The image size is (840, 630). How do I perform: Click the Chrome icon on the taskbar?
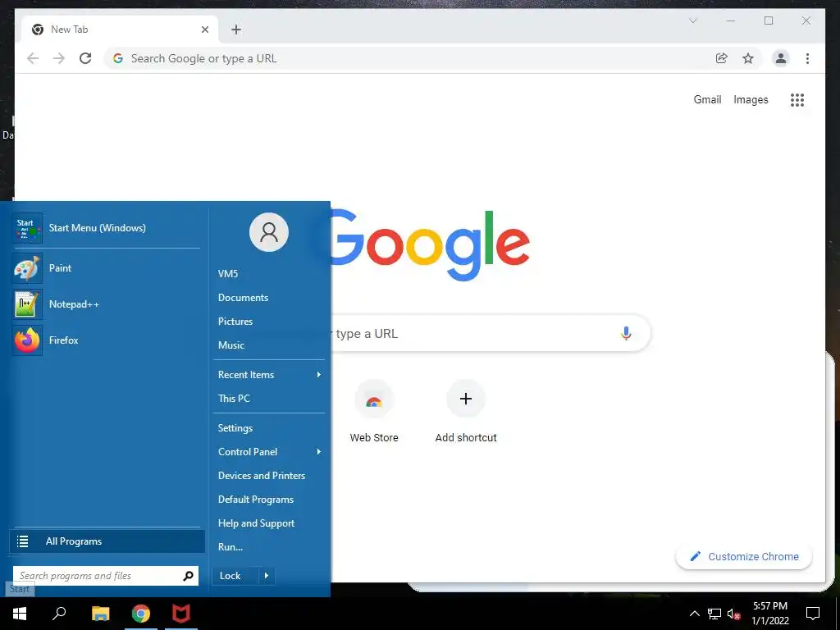click(x=141, y=614)
